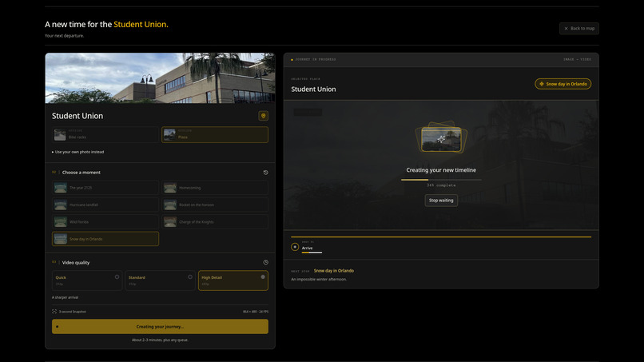Click the 34% complete progress bar
Image resolution: width=644 pixels, height=362 pixels.
(441, 180)
